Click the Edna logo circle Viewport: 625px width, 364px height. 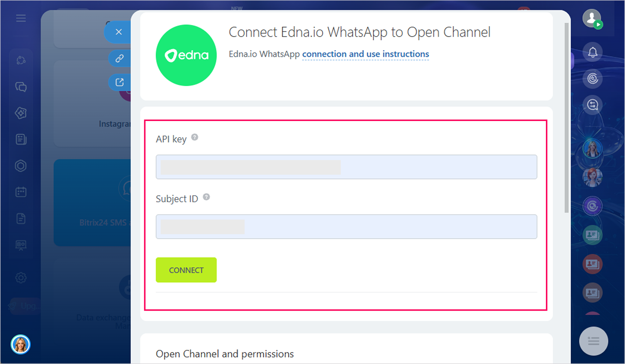(186, 55)
